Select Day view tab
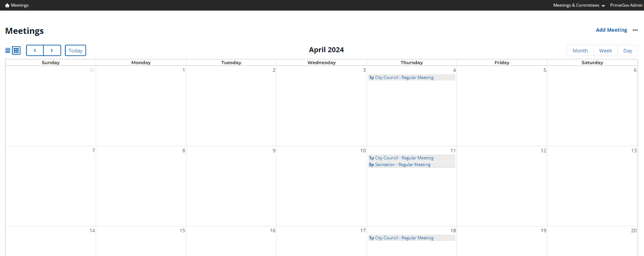Image resolution: width=644 pixels, height=256 pixels. (628, 51)
